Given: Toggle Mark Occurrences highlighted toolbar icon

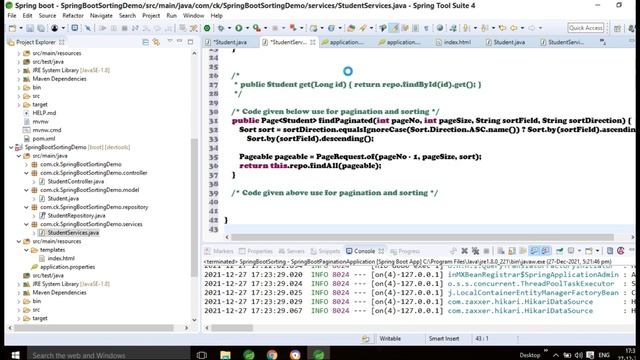Looking at the screenshot, I should (394, 28).
